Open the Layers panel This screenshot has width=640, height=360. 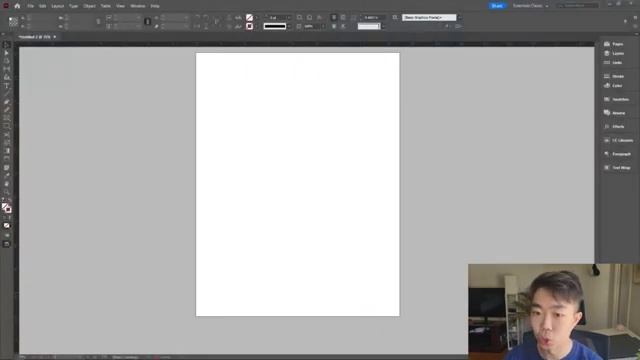614,53
